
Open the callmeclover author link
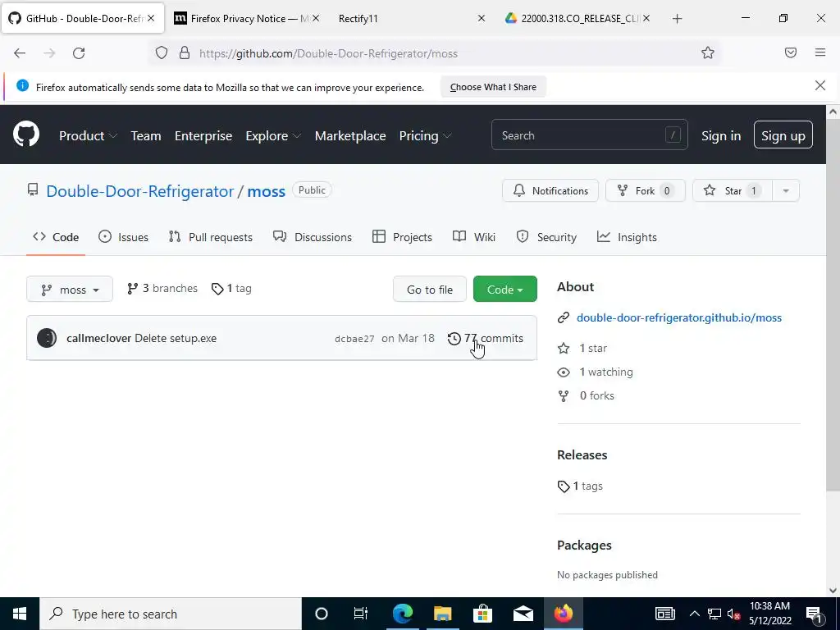tap(98, 338)
